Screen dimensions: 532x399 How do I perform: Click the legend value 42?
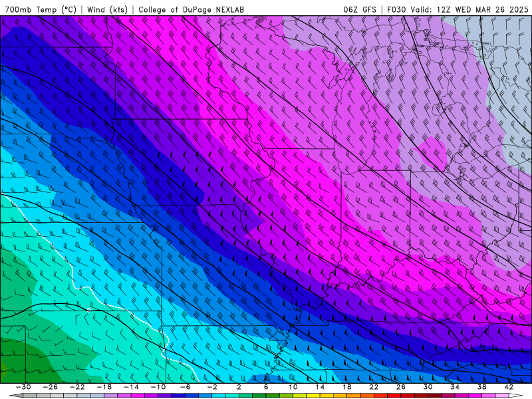pyautogui.click(x=509, y=387)
